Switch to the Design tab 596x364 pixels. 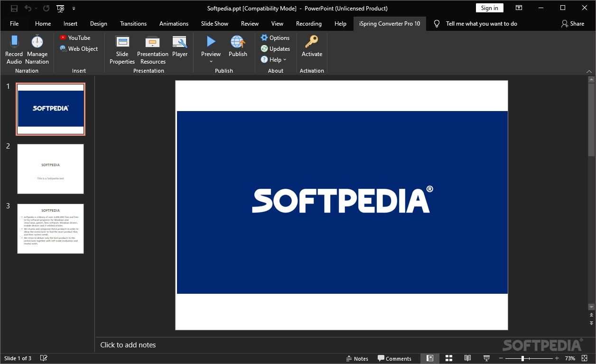pyautogui.click(x=99, y=24)
